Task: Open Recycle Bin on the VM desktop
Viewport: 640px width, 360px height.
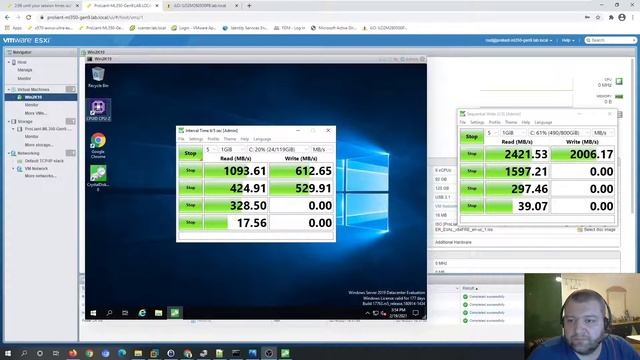Action: pos(98,77)
